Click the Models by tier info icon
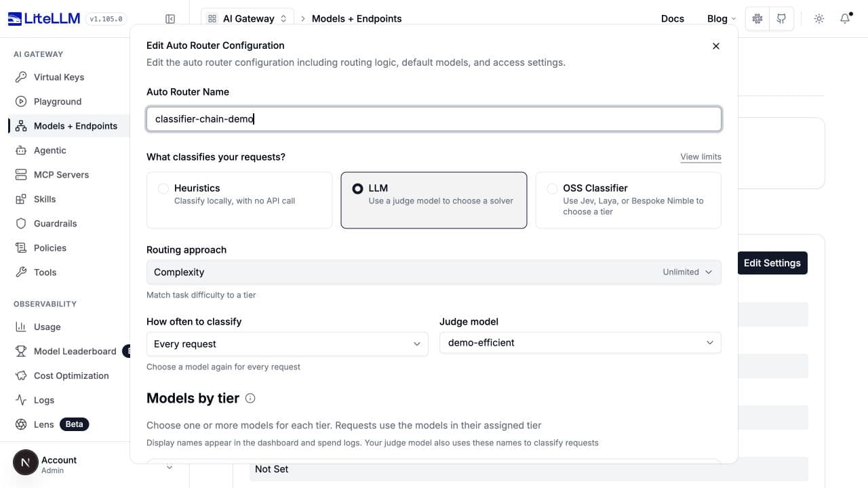868x488 pixels. 250,399
